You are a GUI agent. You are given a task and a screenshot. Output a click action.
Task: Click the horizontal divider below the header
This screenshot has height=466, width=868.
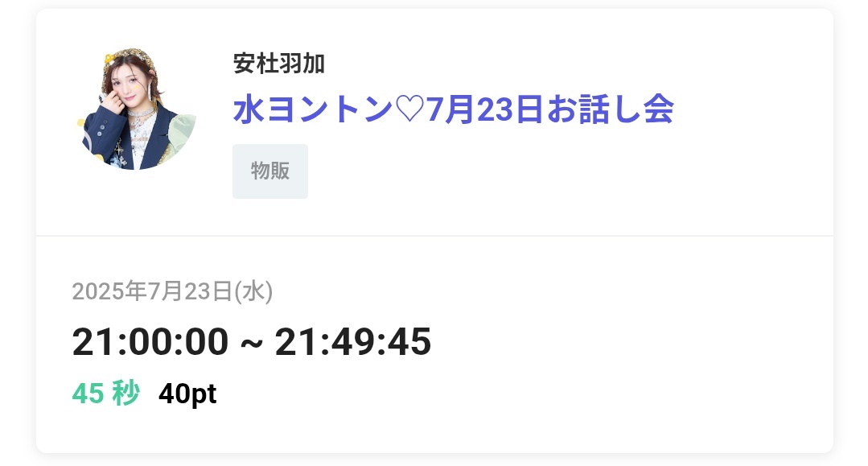point(434,236)
